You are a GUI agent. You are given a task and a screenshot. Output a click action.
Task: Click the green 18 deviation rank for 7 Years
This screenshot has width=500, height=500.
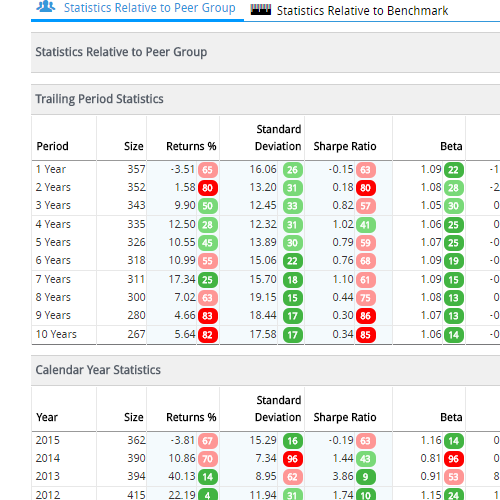point(293,280)
